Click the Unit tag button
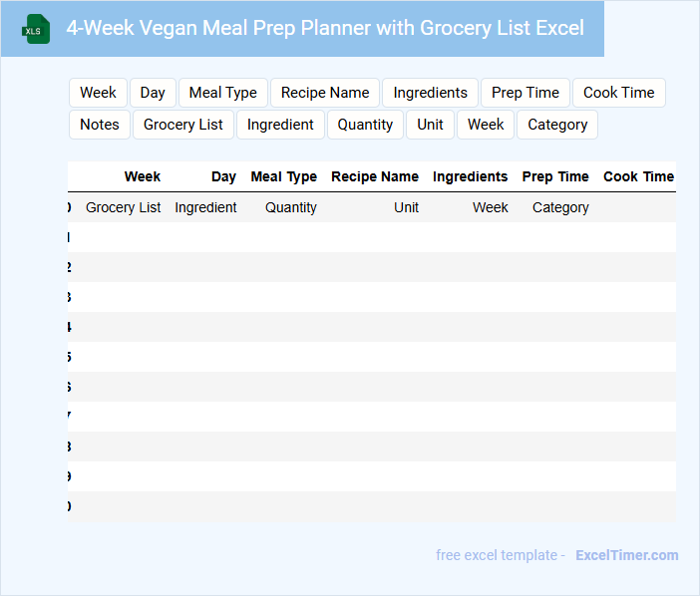 coord(431,125)
